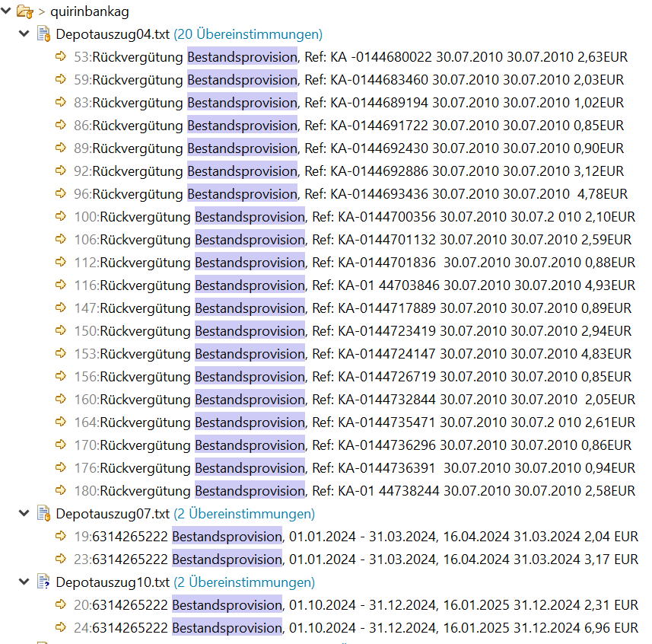This screenshot has width=652, height=644.
Task: Click match arrow icon for line 180
Action: click(61, 490)
